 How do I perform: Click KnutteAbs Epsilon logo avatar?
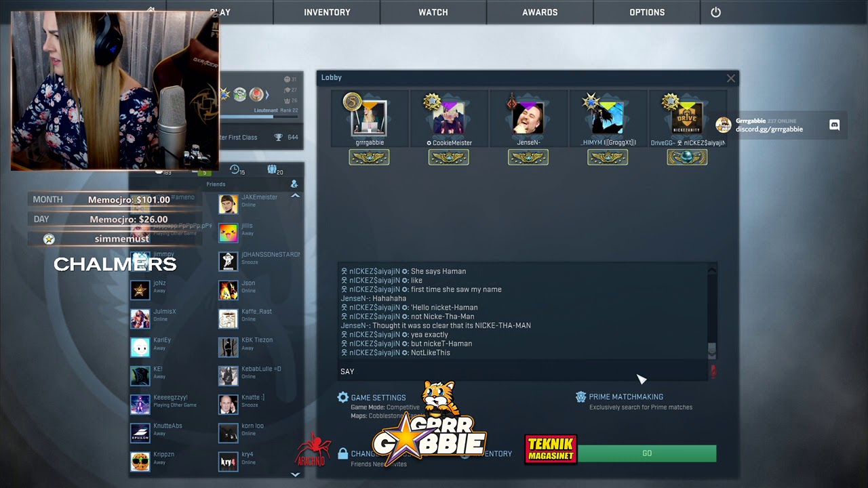(x=140, y=433)
